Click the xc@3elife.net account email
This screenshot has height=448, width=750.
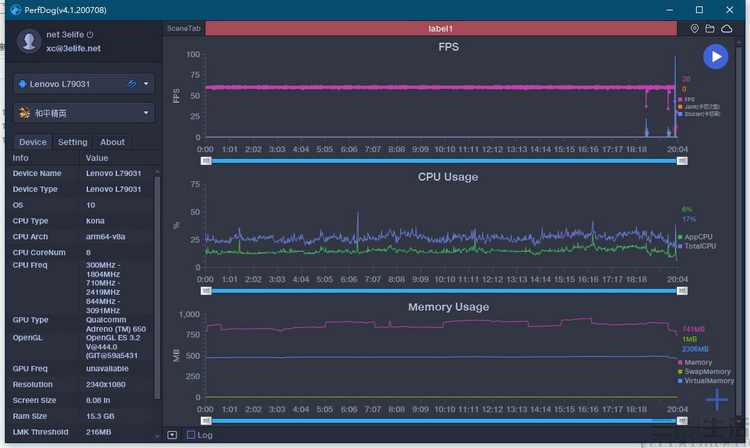pyautogui.click(x=73, y=48)
